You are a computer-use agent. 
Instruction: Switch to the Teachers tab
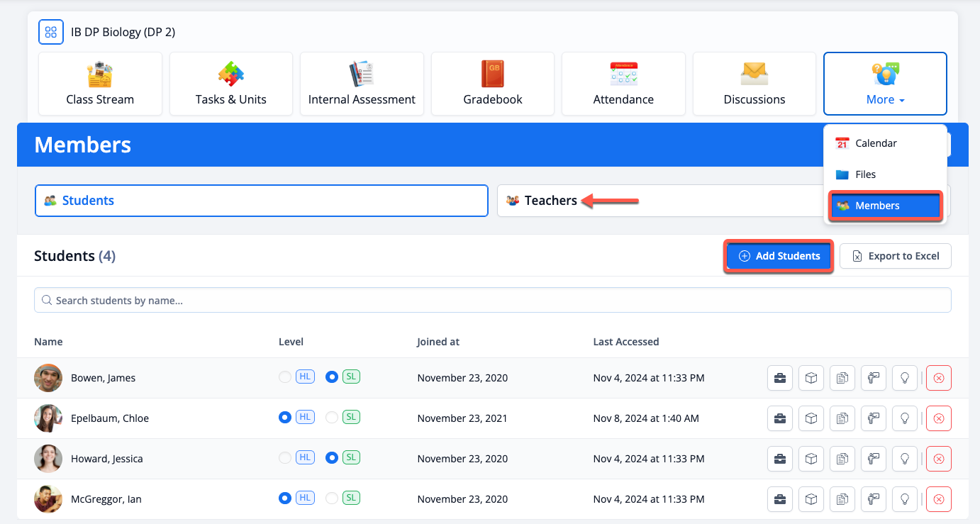click(x=550, y=201)
